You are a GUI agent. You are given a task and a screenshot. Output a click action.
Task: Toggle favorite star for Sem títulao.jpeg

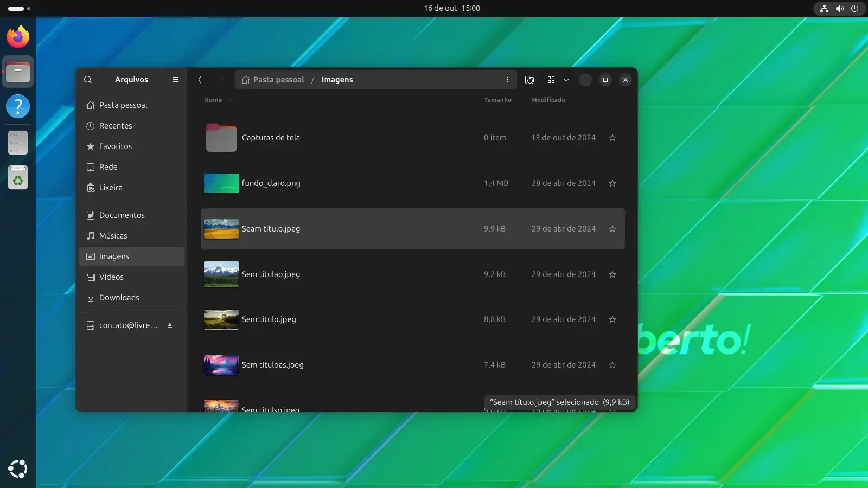[x=612, y=274]
